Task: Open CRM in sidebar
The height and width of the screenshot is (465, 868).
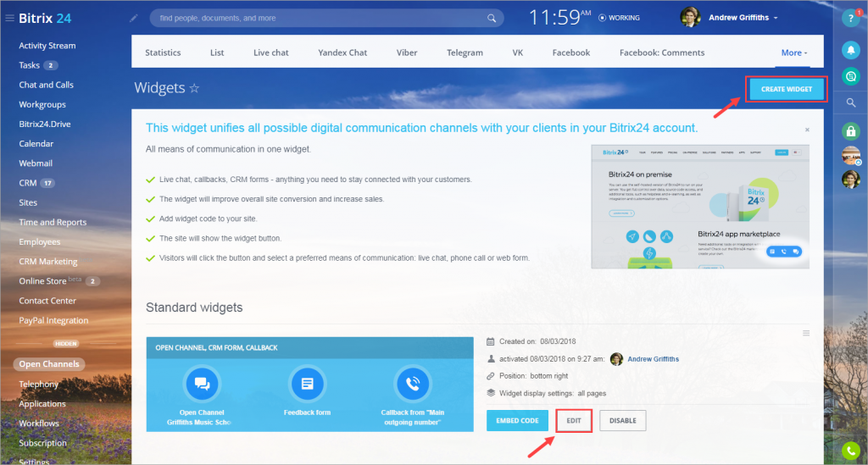Action: [28, 183]
